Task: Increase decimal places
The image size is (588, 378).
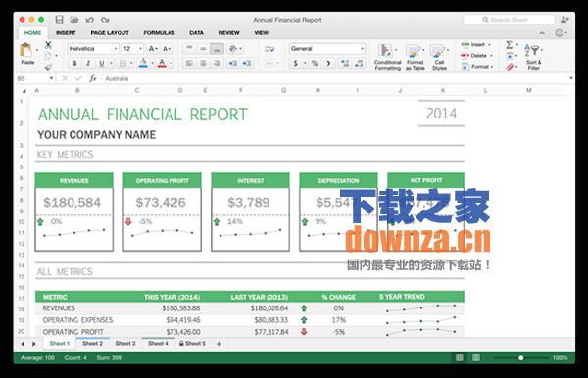Action: point(344,63)
